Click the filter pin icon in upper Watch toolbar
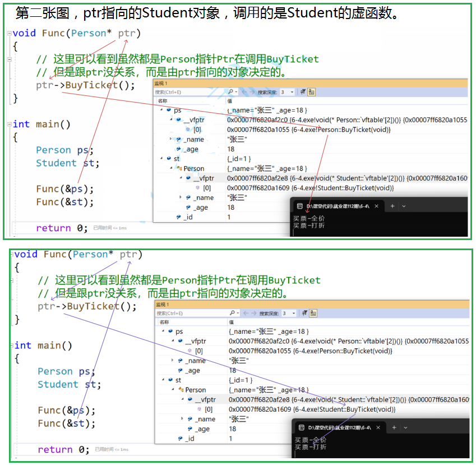The height and width of the screenshot is (465, 476). point(303,92)
